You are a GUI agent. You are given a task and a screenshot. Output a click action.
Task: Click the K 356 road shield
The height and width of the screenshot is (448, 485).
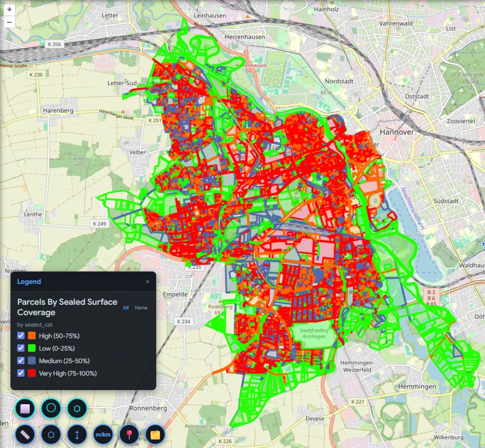pyautogui.click(x=54, y=44)
